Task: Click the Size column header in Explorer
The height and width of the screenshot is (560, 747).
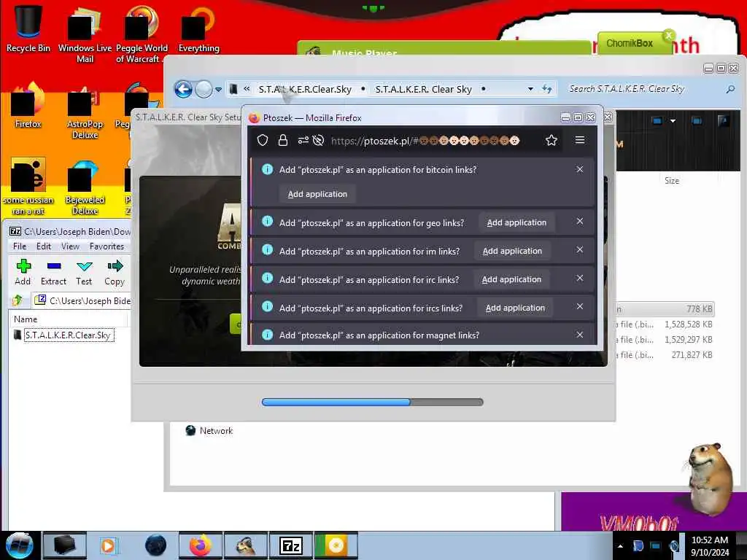Action: pyautogui.click(x=672, y=181)
